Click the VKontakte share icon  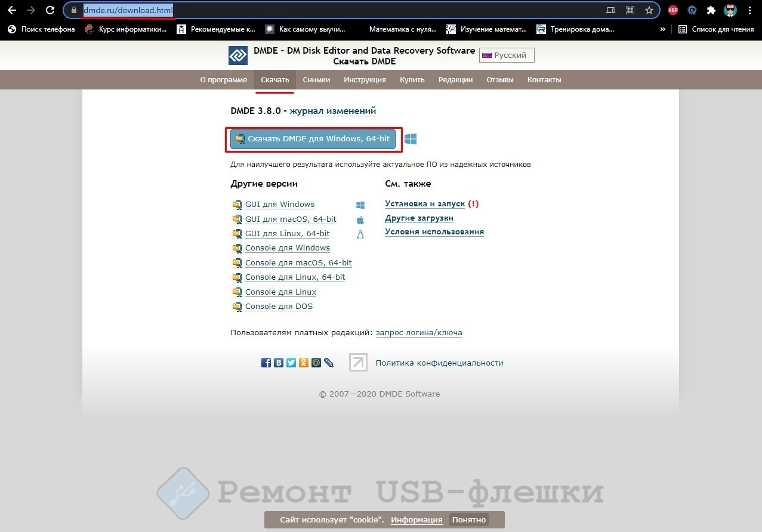[x=279, y=362]
